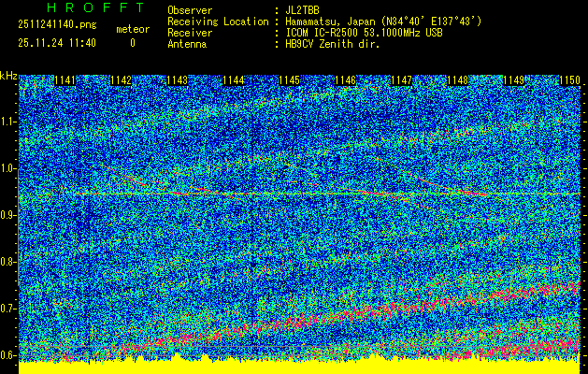588x374 pixels.
Task: Click the 25.11.24 11:40 date stamp
Action: point(50,43)
